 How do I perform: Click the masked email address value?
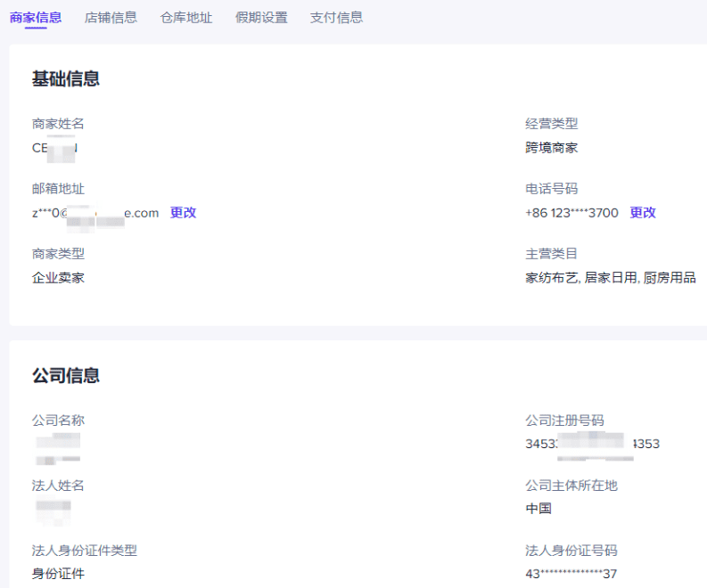click(x=95, y=213)
